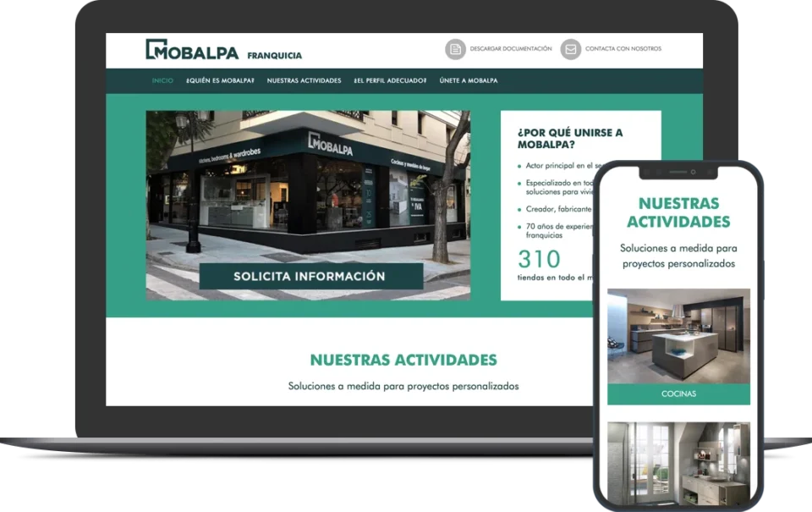Click the Nuestras Actividades heading on the laptop page
The width and height of the screenshot is (812, 512).
403,360
